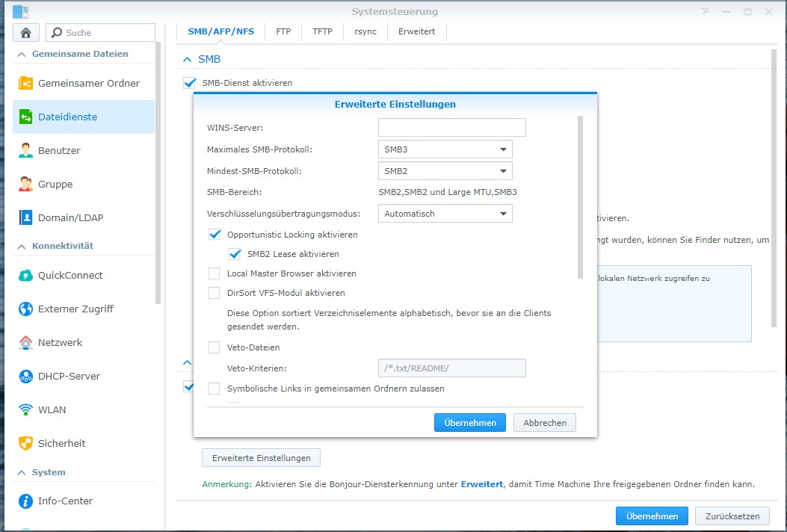This screenshot has width=787, height=532.
Task: Switch to the rsync tab
Action: (365, 31)
